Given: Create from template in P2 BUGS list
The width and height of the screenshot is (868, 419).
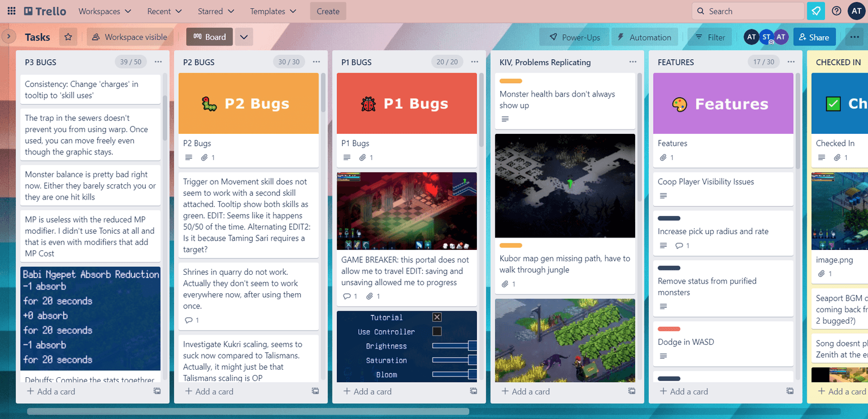Looking at the screenshot, I should (x=315, y=391).
